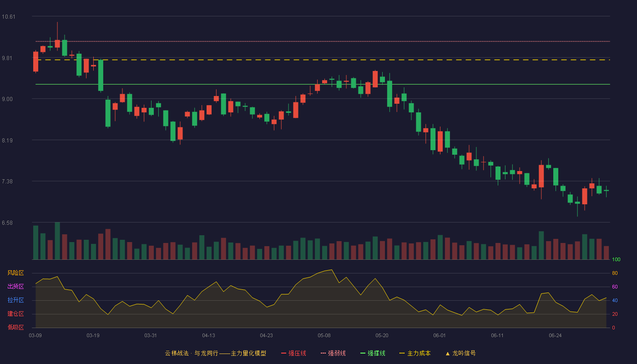Toggle the 强弱线 legend entry
The image size is (637, 364).
pos(333,353)
